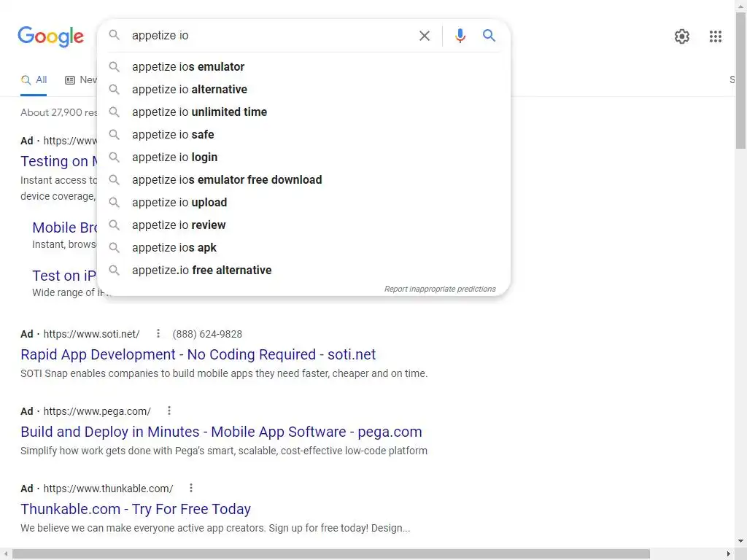The height and width of the screenshot is (560, 747).
Task: Open the Settings gear
Action: (682, 36)
